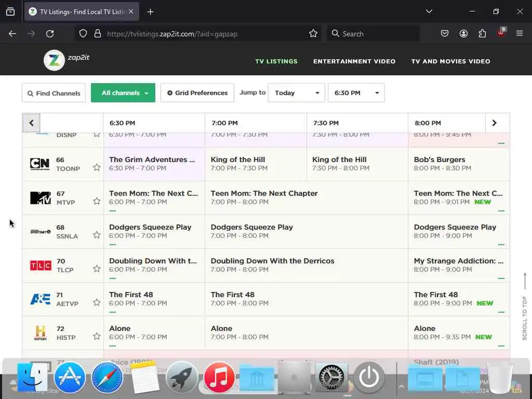This screenshot has width=532, height=399.
Task: Open The First 48 8:00 PM NEW listing
Action: coord(459,299)
